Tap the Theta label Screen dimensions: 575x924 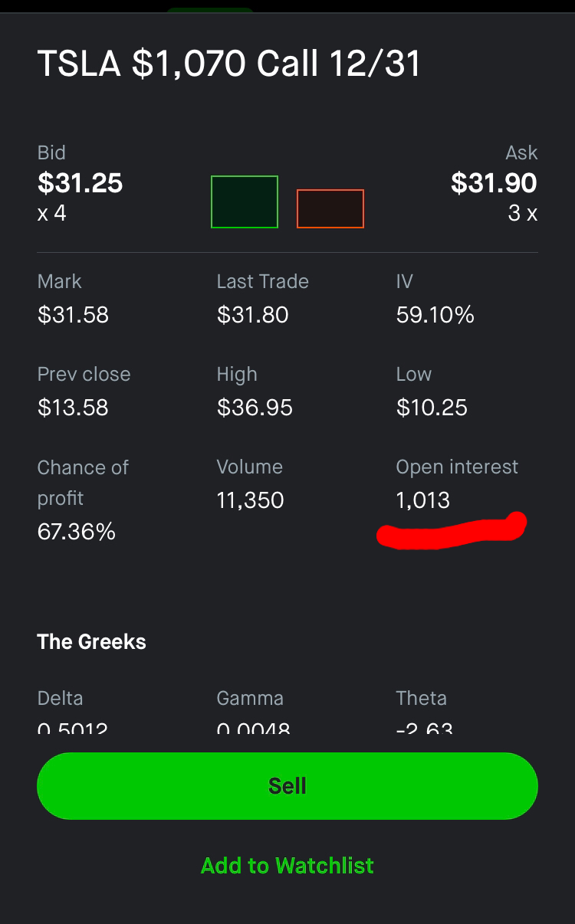tap(421, 698)
